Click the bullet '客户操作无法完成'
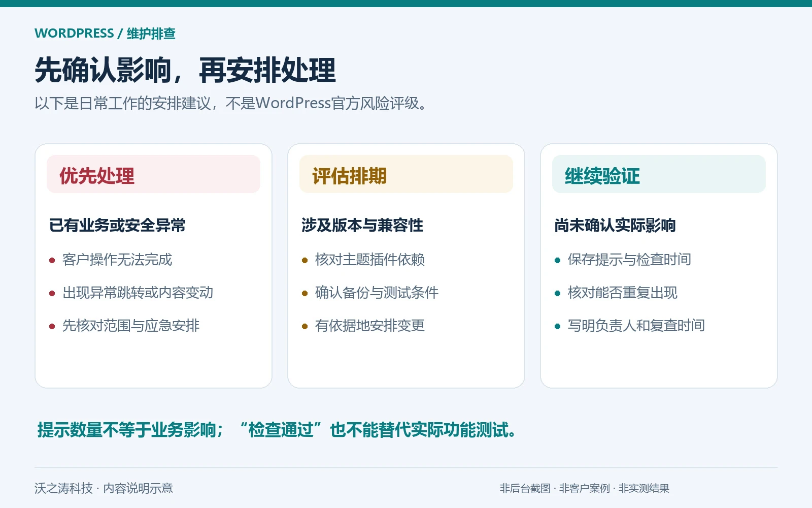 117,260
